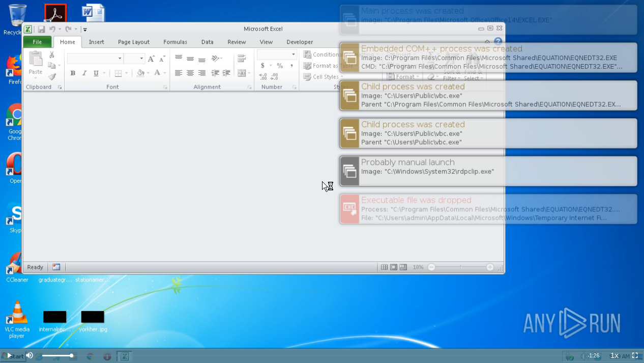Switch to the View tab
This screenshot has width=644, height=363.
point(266,42)
